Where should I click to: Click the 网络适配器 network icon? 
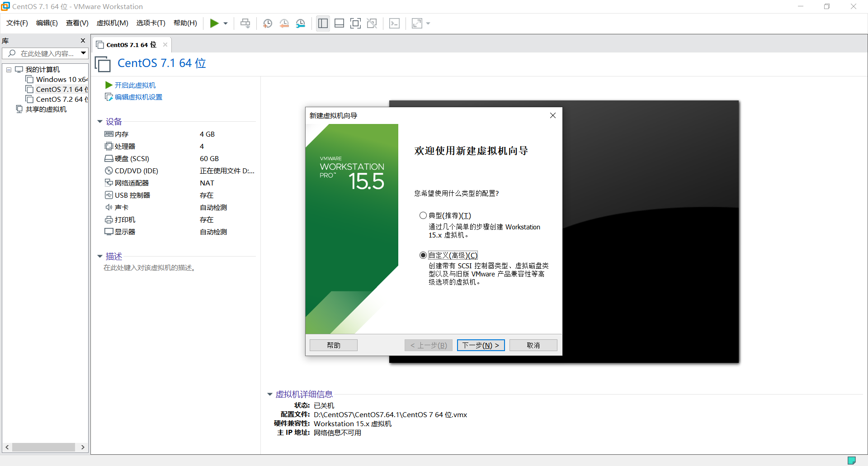tap(109, 183)
